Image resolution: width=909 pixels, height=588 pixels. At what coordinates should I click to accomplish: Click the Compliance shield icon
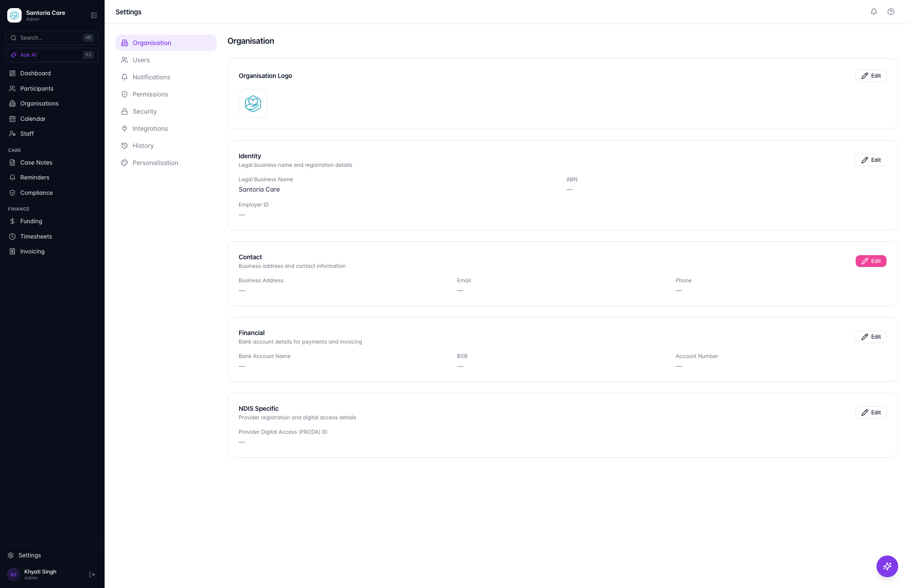click(13, 193)
